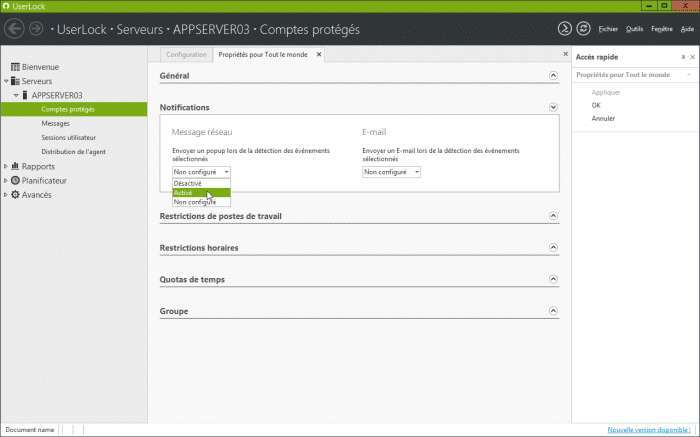700x437 pixels.
Task: Select Messages in the tree
Action: coord(55,124)
